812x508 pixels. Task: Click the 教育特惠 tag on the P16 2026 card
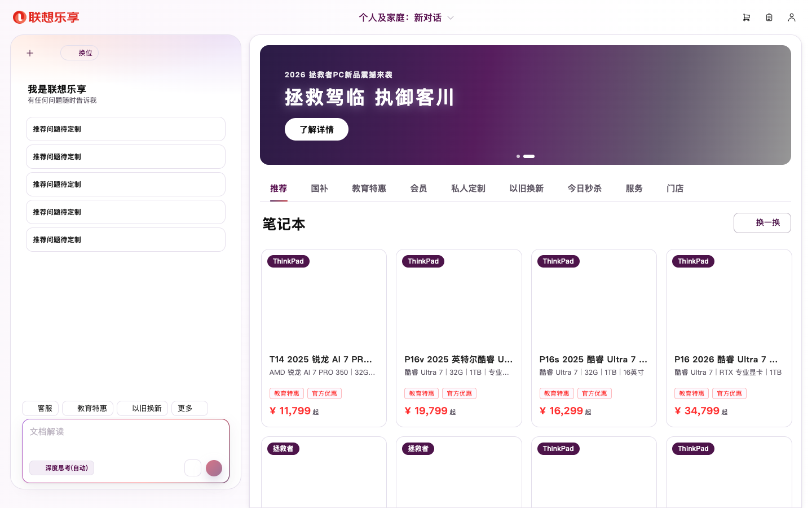click(692, 393)
